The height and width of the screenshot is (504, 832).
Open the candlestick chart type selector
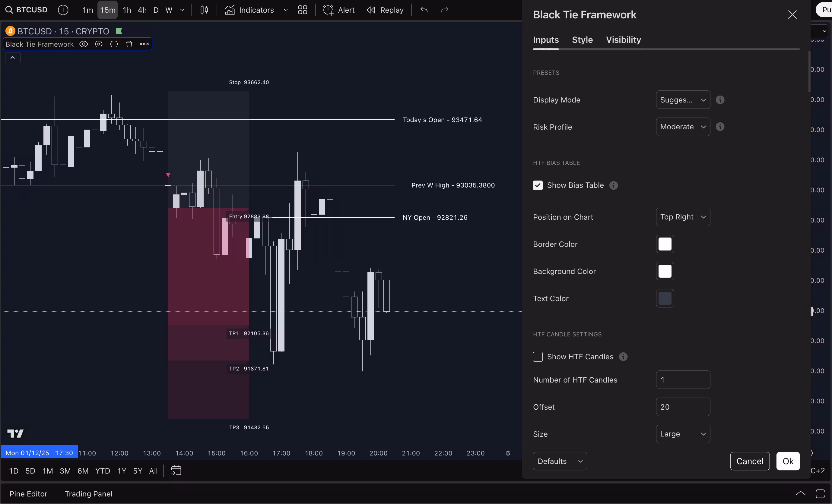pyautogui.click(x=204, y=10)
